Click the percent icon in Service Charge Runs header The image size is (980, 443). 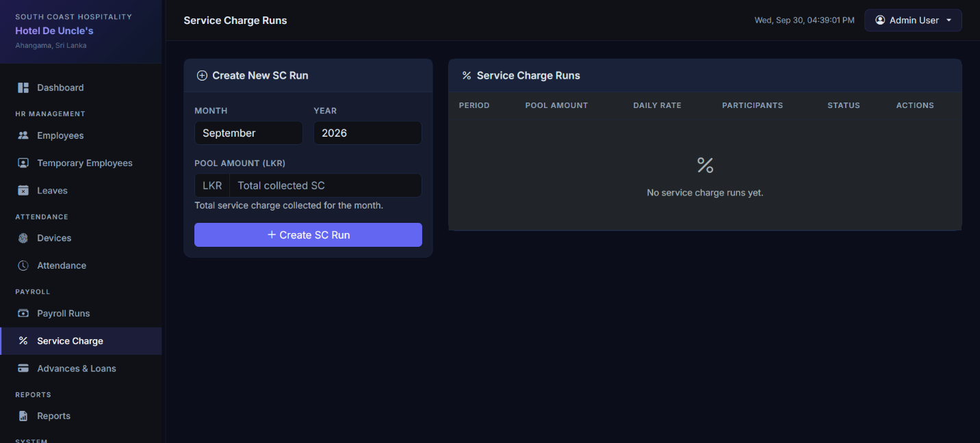point(467,75)
